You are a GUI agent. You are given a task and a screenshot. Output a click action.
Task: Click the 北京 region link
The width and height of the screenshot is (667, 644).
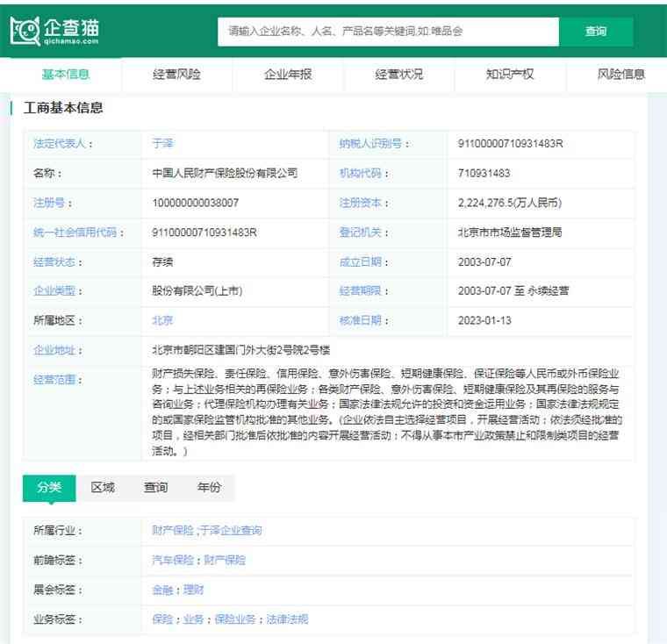coord(162,320)
